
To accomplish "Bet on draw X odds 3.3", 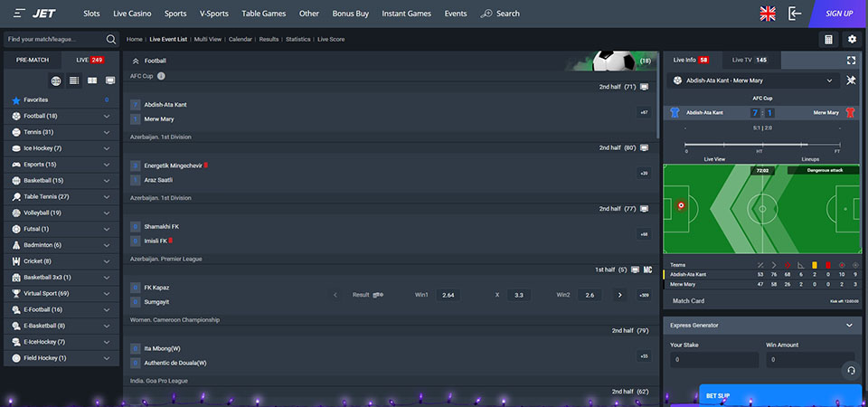I will tap(519, 295).
